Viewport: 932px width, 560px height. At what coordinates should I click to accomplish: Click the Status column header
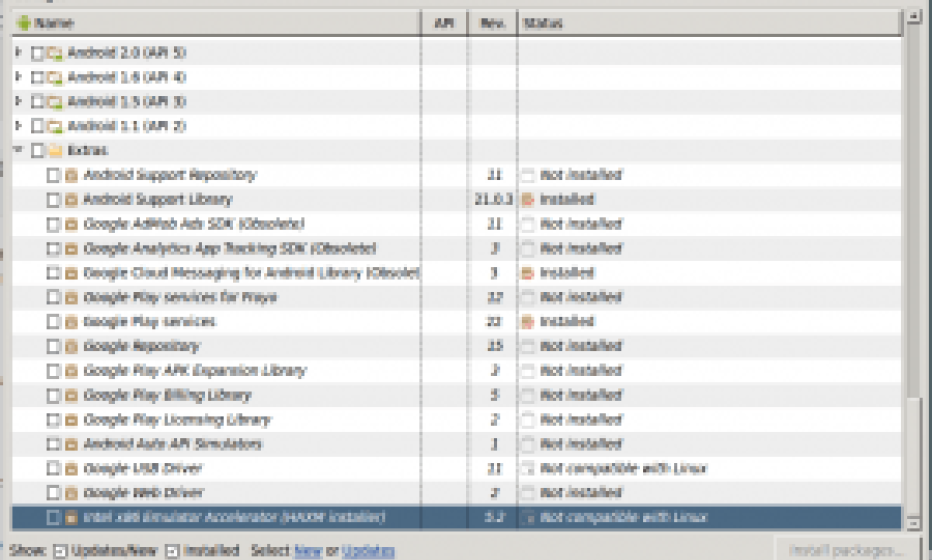(708, 23)
